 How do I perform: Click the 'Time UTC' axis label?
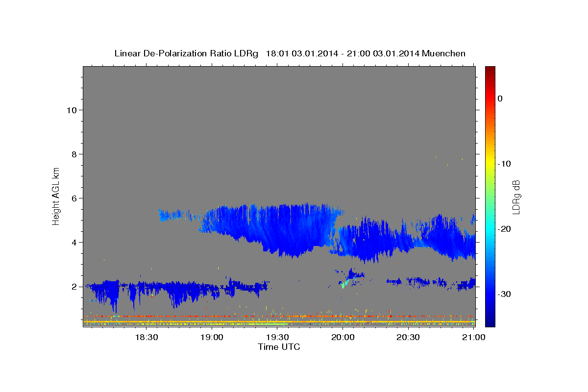coord(279,347)
